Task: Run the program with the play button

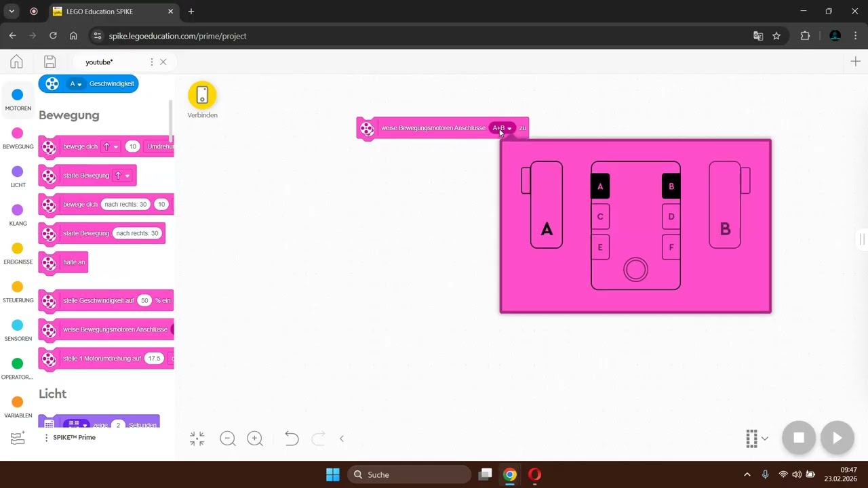Action: point(837,438)
